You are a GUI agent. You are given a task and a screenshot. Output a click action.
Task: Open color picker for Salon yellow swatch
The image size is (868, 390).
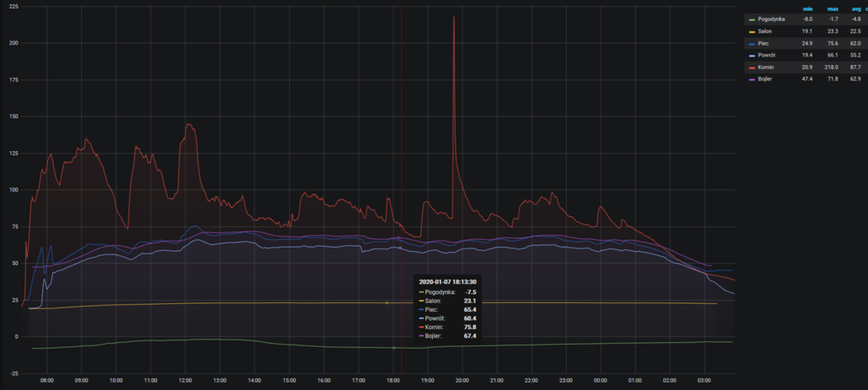click(751, 30)
